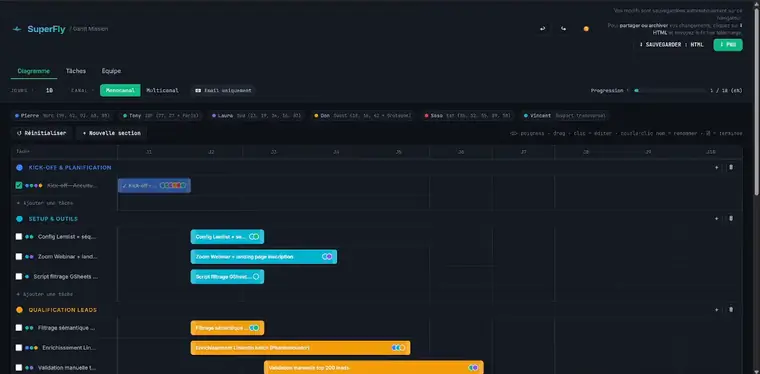Check the Enrichissement Lin... task checkbox
Image resolution: width=760 pixels, height=374 pixels.
pyautogui.click(x=19, y=348)
